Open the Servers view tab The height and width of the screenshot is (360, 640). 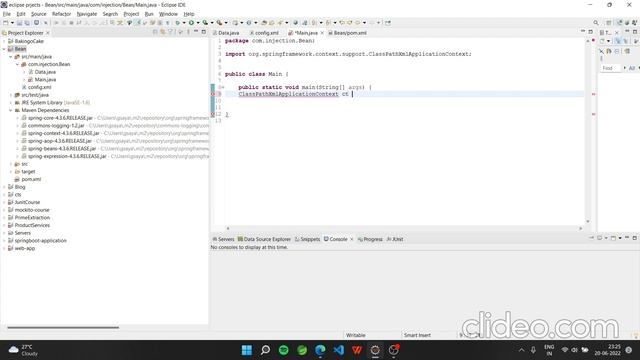[x=223, y=239]
